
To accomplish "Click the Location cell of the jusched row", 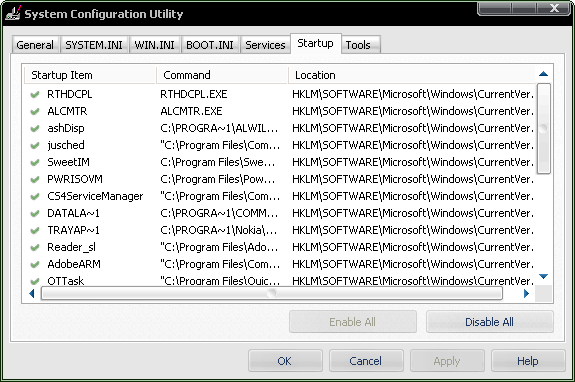I will tap(413, 146).
